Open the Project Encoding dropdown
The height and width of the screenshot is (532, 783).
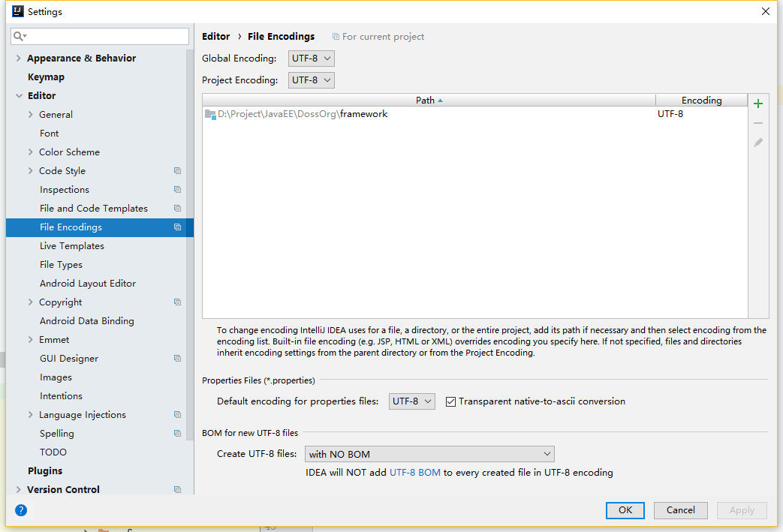311,80
